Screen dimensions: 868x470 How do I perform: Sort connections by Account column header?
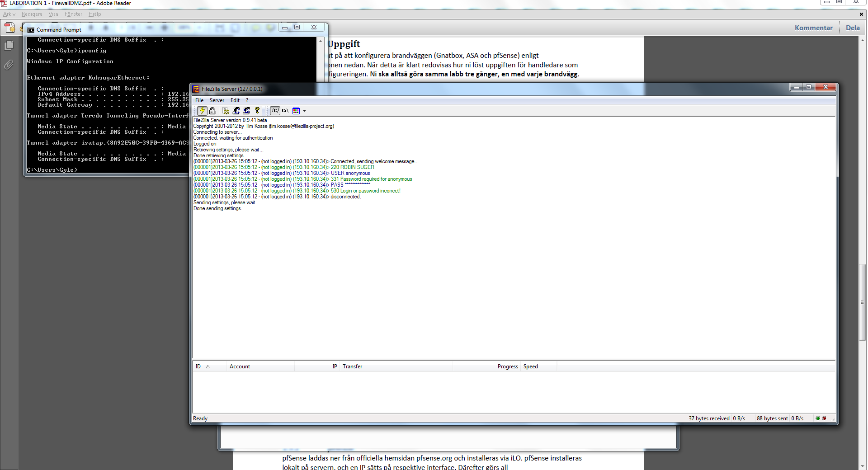260,367
